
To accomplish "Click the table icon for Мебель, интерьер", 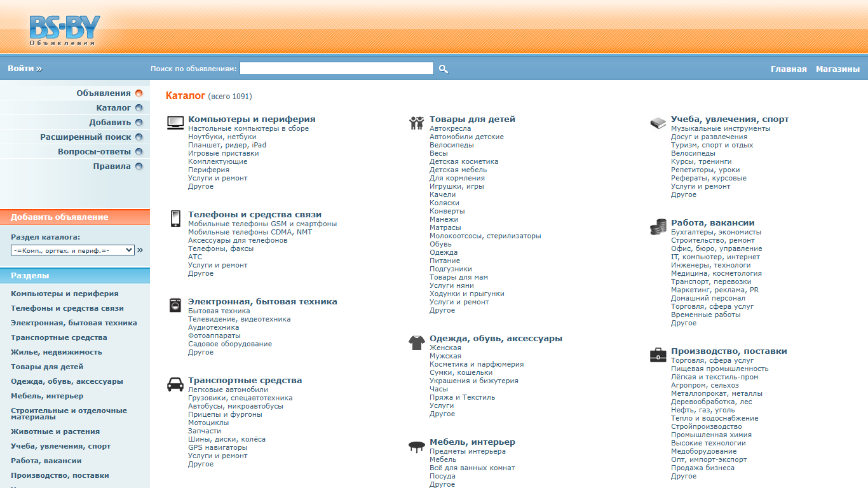I will click(x=417, y=447).
